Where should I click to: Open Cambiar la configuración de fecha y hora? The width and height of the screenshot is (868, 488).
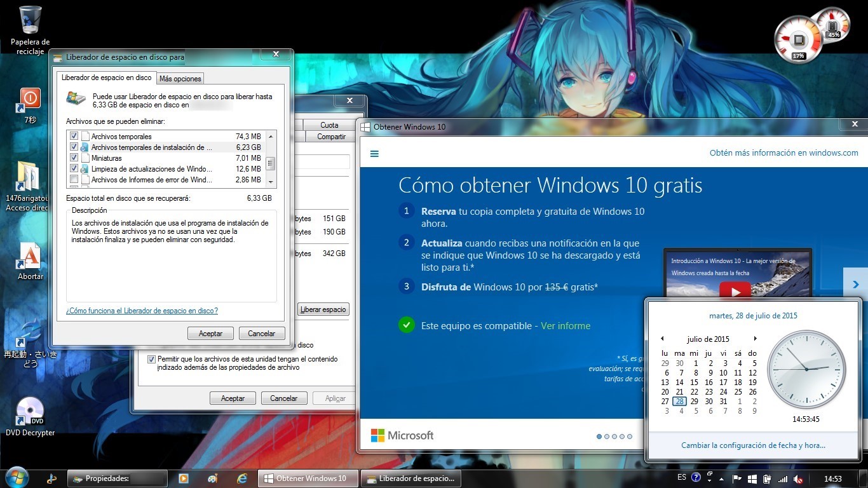(x=753, y=445)
